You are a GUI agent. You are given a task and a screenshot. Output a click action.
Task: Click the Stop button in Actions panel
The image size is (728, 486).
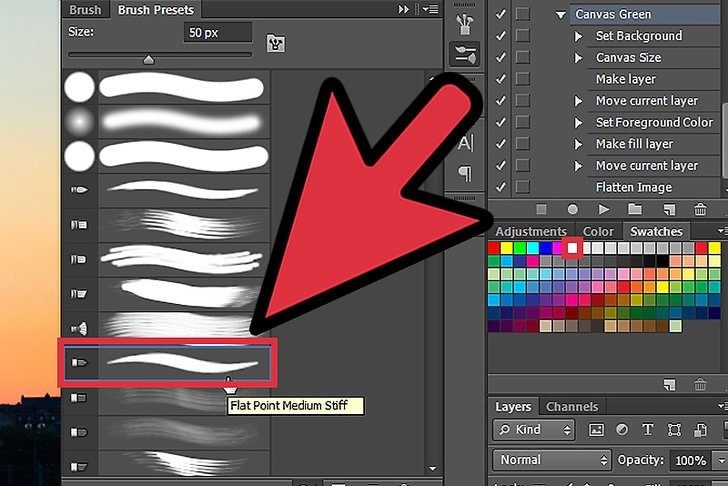(x=542, y=209)
